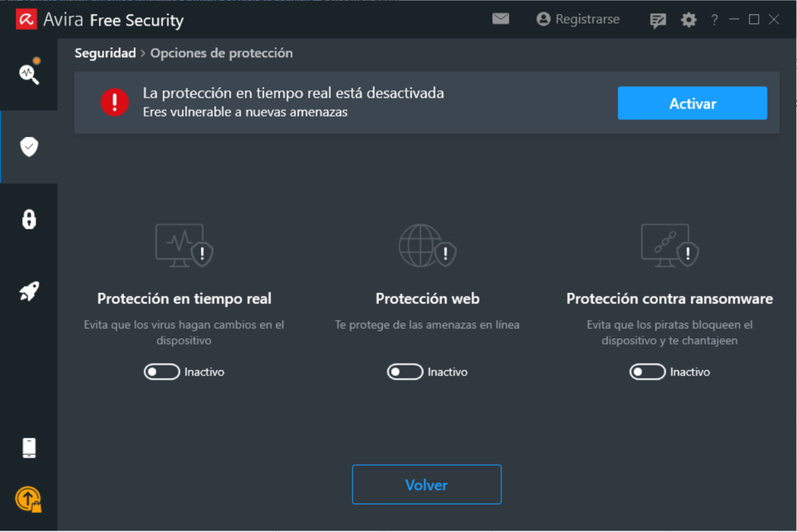Navigate back using the Seguridad breadcrumb
Viewport: 797px width, 532px height.
pyautogui.click(x=105, y=53)
